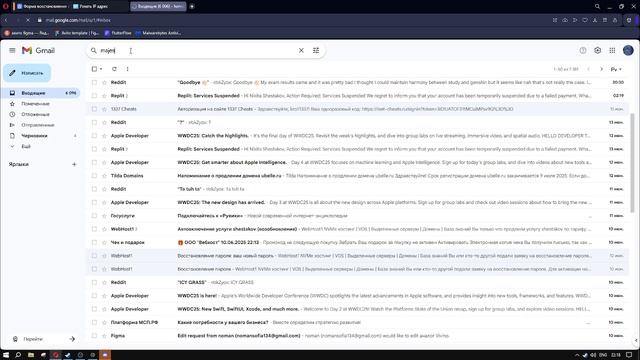
Task: Select checkbox for Reddit Goodbye email
Action: (x=94, y=82)
